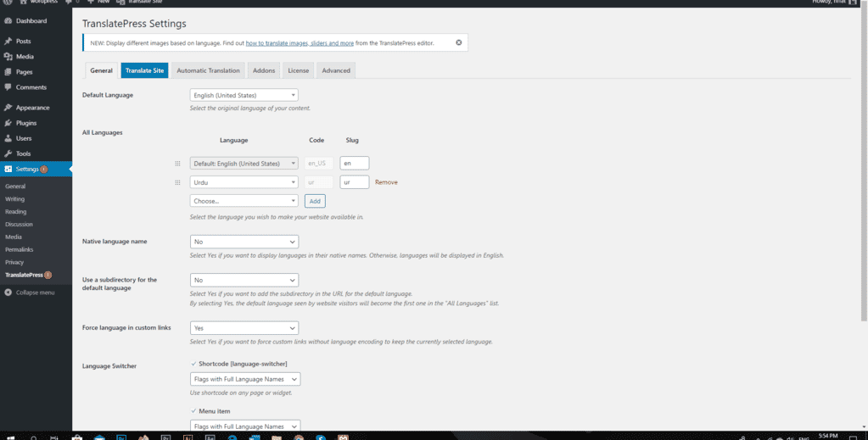Click the Pages icon in admin sidebar

pos(8,72)
